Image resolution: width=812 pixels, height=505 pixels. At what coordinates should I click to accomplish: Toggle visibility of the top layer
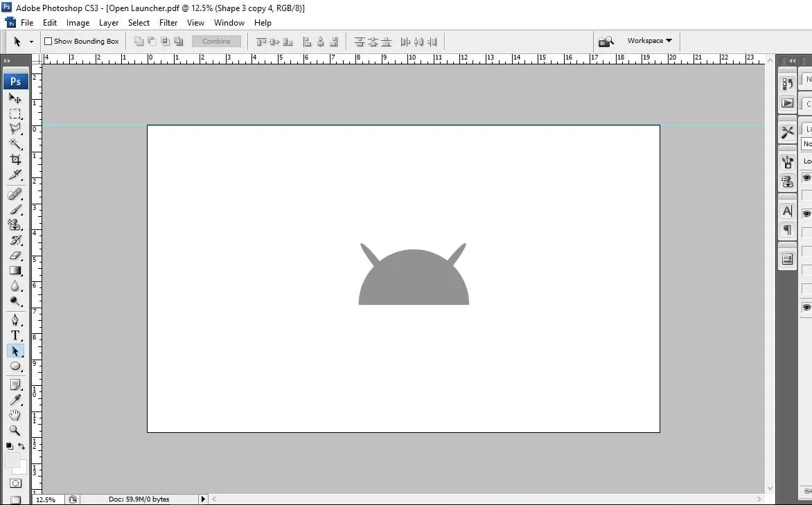[806, 177]
